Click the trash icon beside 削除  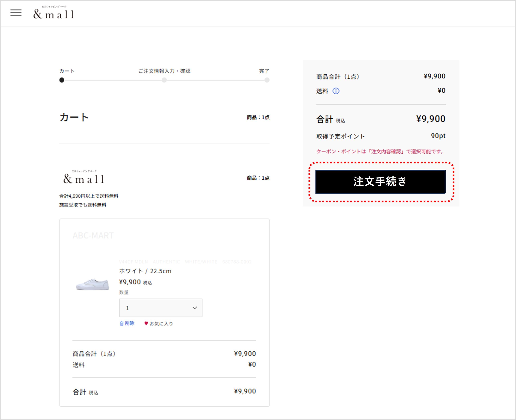click(122, 323)
